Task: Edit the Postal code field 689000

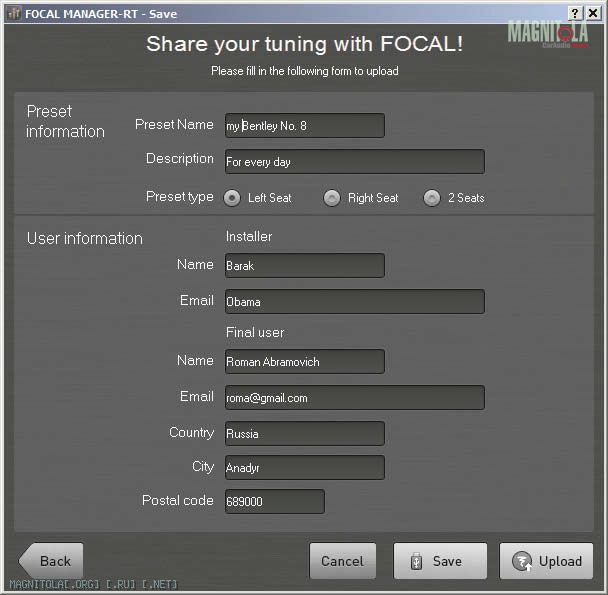Action: 275,502
